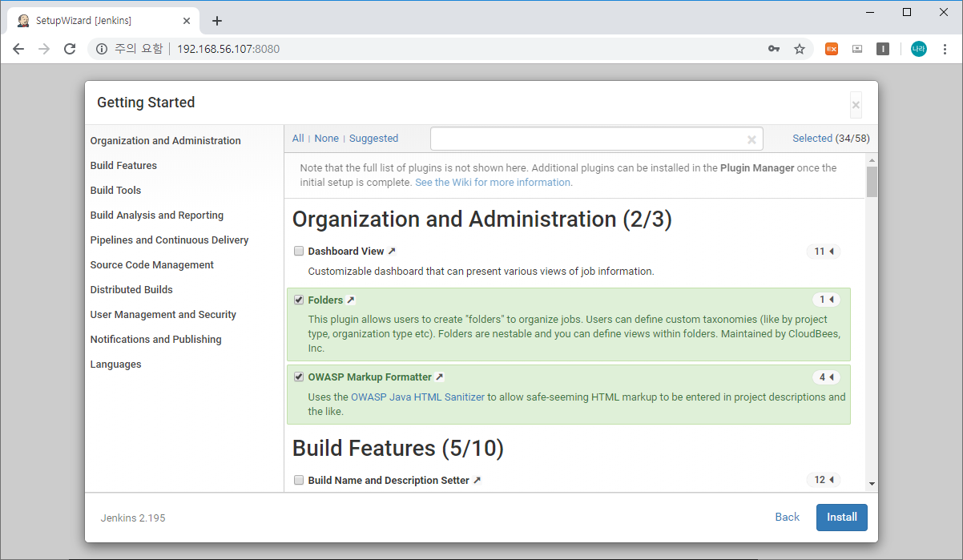Open Folders plugin external link arrow

point(350,300)
